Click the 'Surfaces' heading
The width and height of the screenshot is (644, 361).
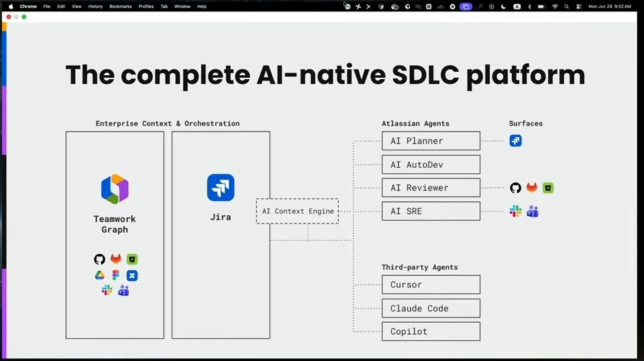[x=526, y=123]
